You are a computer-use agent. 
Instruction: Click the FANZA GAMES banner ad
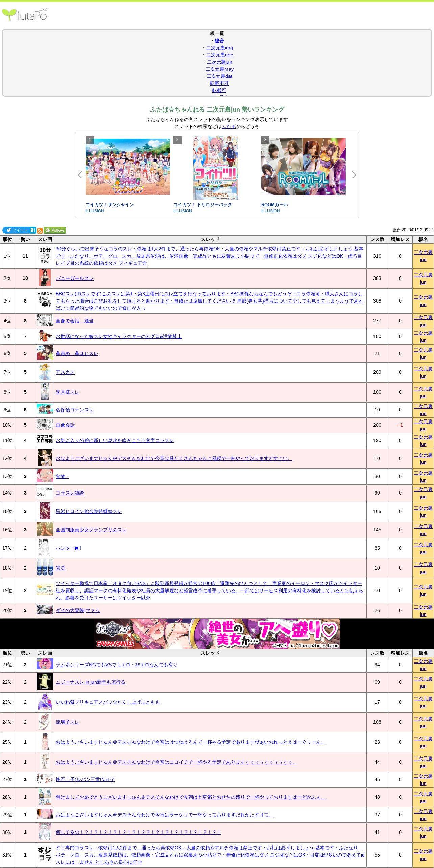point(217,633)
